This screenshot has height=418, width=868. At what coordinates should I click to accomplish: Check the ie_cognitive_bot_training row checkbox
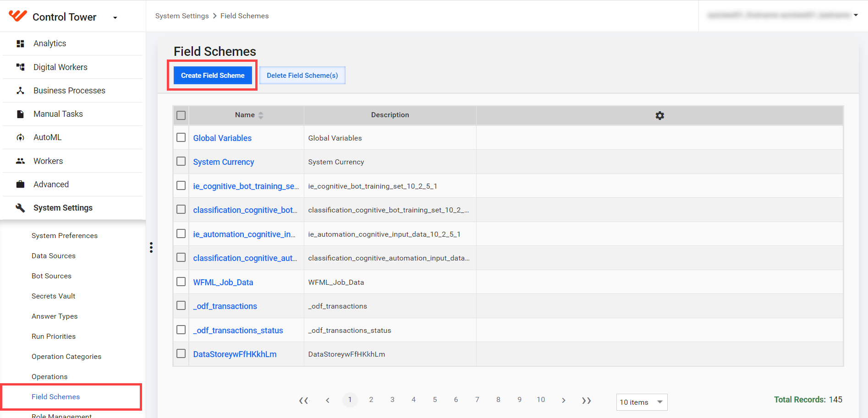click(181, 185)
